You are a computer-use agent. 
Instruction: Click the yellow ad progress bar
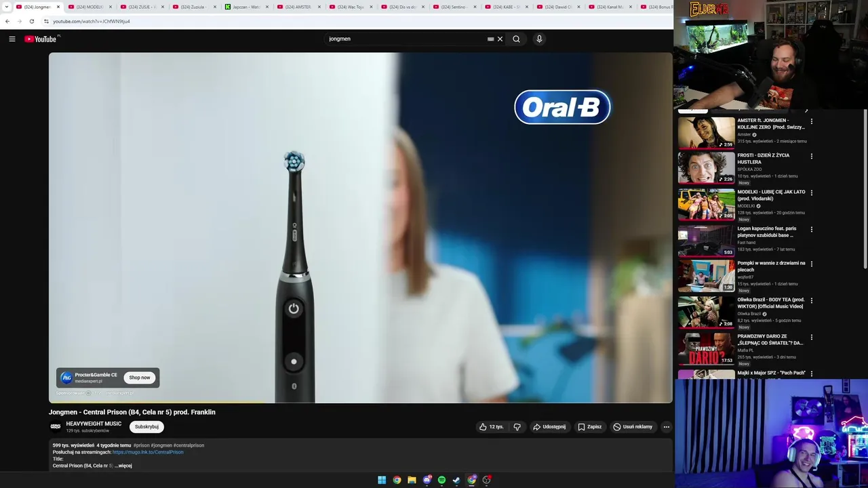pos(156,403)
